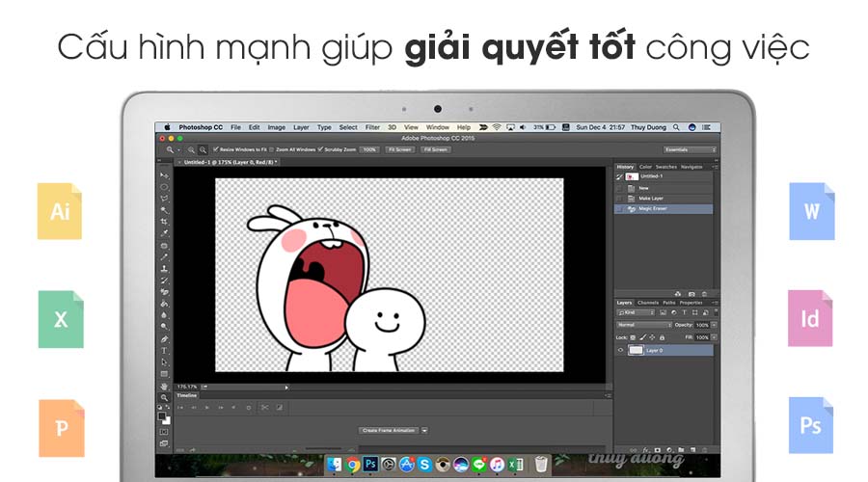The image size is (868, 482).
Task: Hide Layer 0 using eye icon
Action: (621, 350)
